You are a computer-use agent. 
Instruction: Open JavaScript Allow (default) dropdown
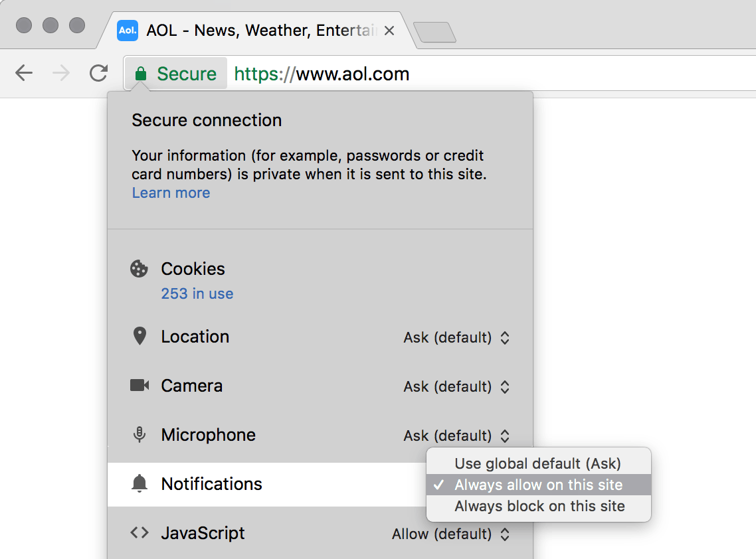point(450,534)
